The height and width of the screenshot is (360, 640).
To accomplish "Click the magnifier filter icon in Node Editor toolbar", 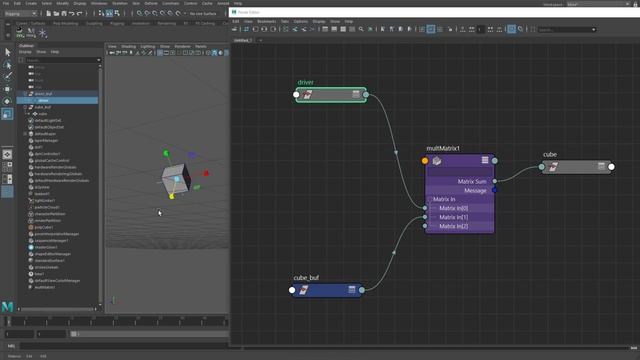I will point(361,29).
